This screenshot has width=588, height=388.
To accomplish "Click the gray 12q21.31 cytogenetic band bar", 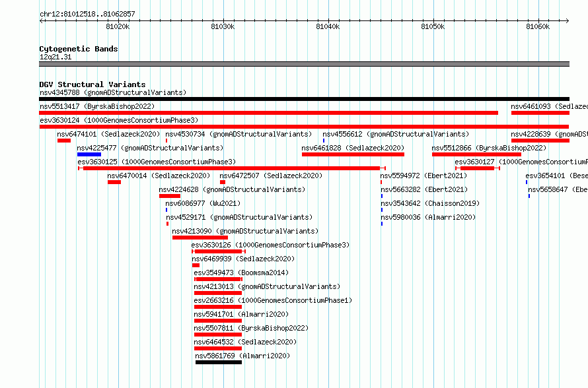I will [x=304, y=64].
